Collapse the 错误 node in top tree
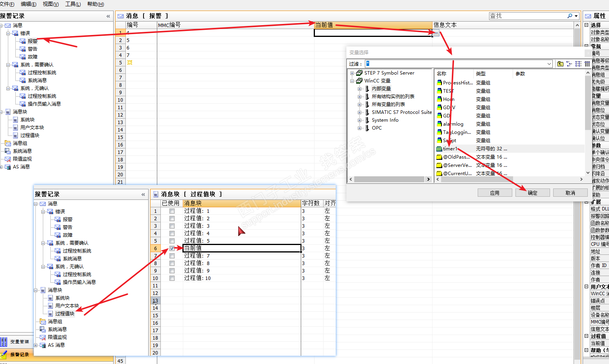The width and height of the screenshot is (609, 364). pyautogui.click(x=8, y=33)
